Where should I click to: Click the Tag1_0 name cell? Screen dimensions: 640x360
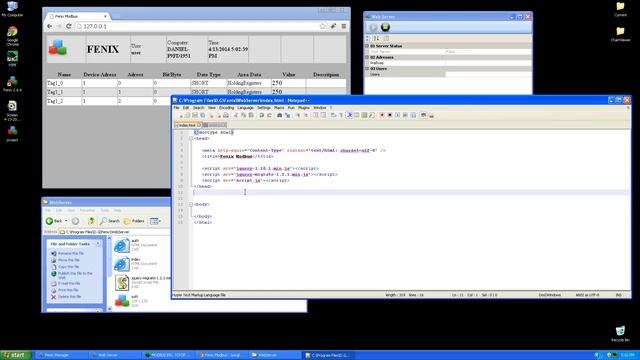64,83
